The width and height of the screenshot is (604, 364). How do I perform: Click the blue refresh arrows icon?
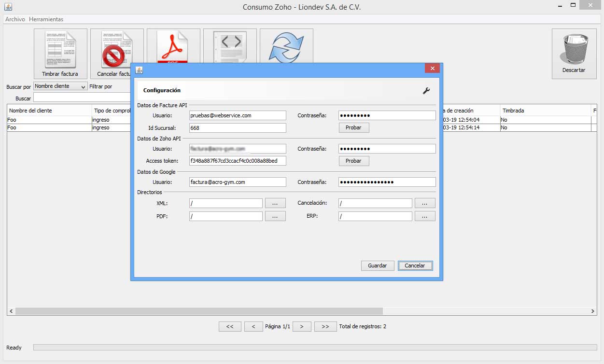pyautogui.click(x=286, y=46)
